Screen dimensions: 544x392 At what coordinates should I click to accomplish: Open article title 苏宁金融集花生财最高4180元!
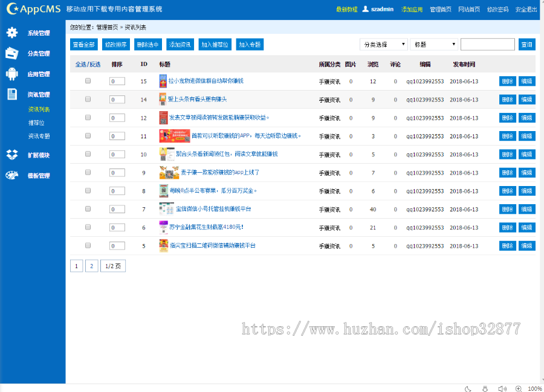[x=207, y=227]
